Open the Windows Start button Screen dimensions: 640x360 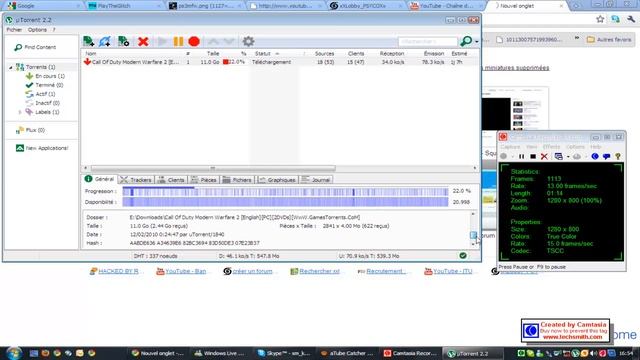tap(14, 353)
